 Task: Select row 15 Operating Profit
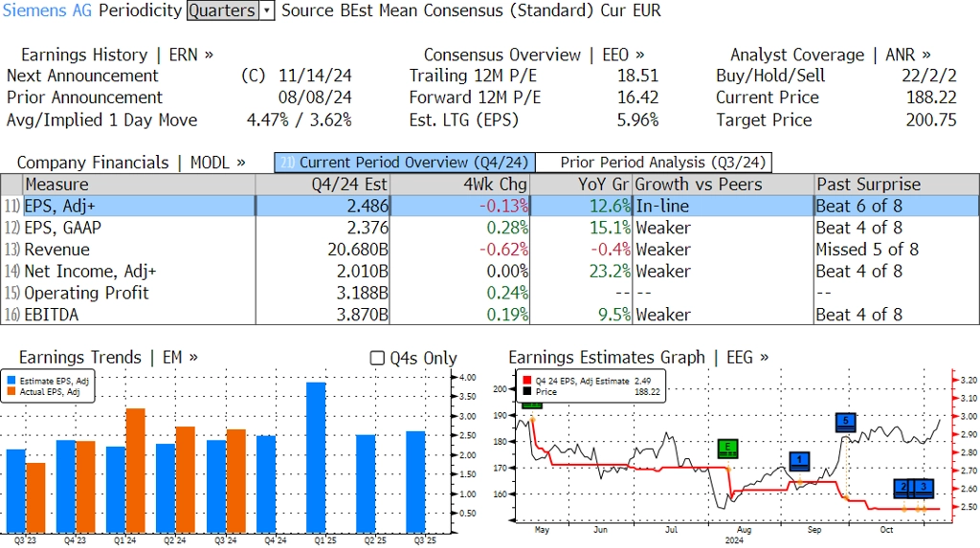pos(490,293)
